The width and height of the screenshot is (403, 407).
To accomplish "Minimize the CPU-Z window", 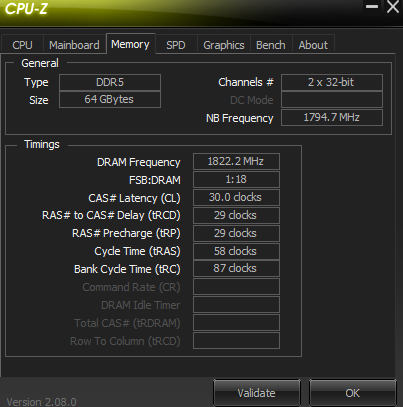I will tap(372, 7).
